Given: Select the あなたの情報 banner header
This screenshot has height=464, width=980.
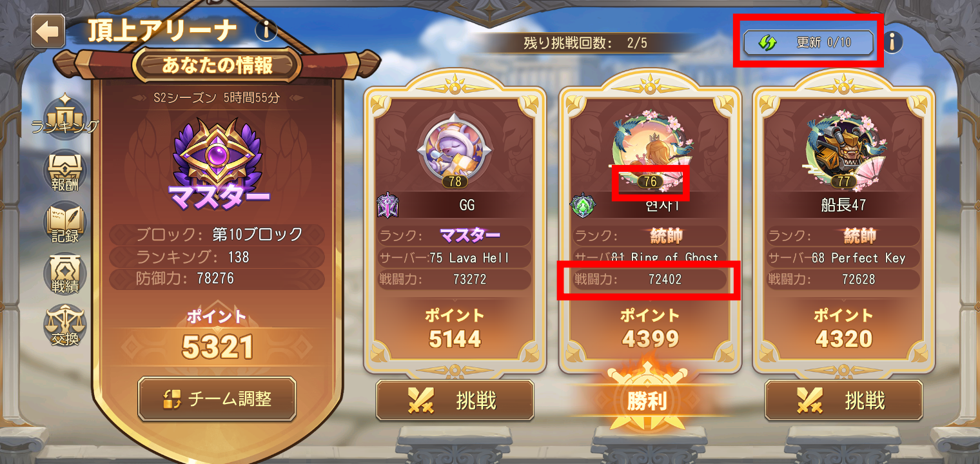Looking at the screenshot, I should point(217,64).
